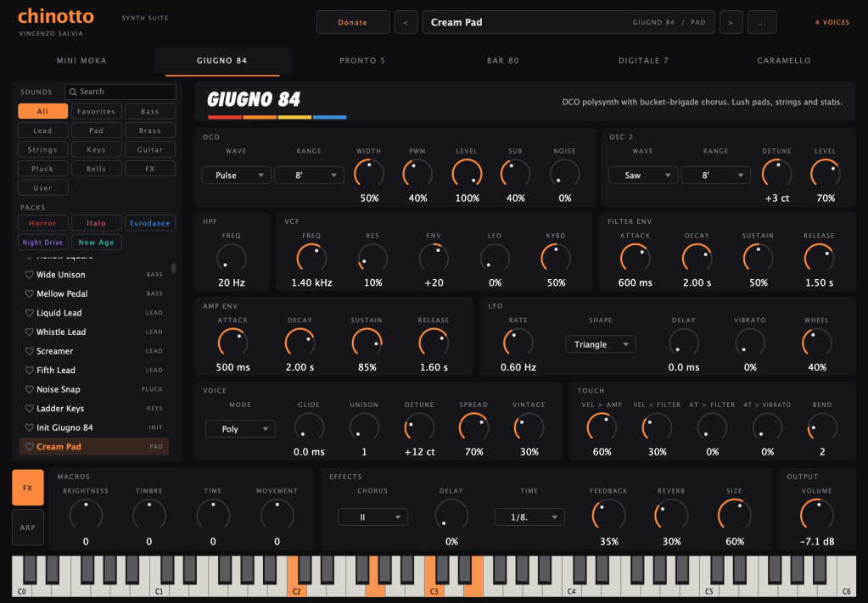Go to next preset arrow
Screen dimensions: 868x603
tap(731, 23)
